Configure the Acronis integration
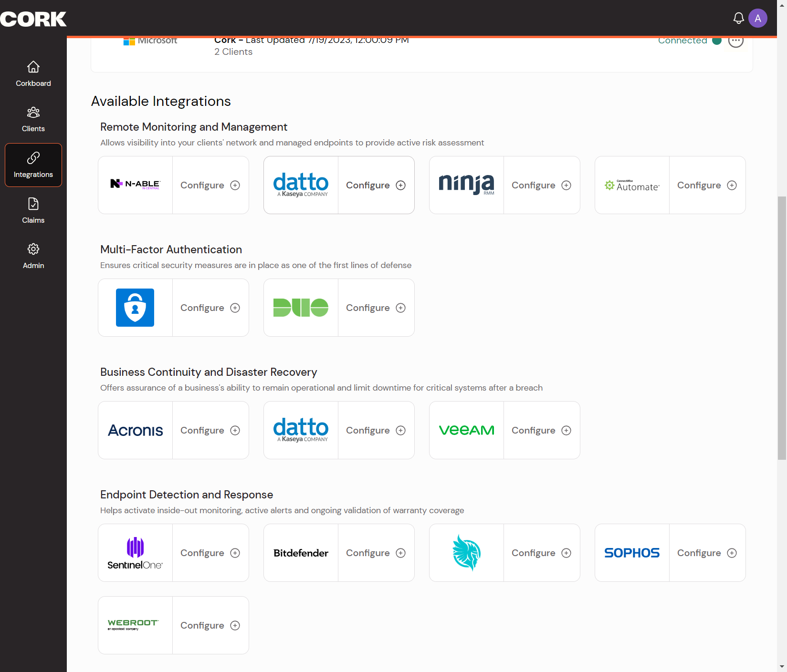The height and width of the screenshot is (672, 787). [x=210, y=430]
